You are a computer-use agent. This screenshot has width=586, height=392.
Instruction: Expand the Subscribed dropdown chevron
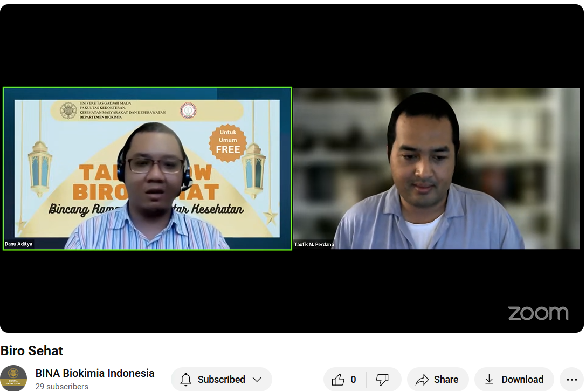(257, 380)
